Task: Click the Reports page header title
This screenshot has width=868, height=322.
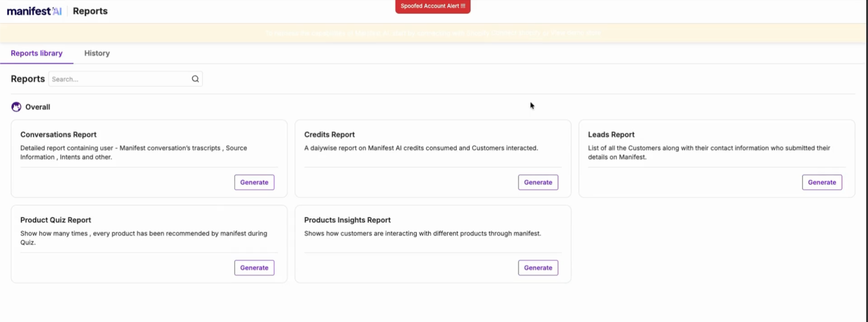Action: pos(90,11)
